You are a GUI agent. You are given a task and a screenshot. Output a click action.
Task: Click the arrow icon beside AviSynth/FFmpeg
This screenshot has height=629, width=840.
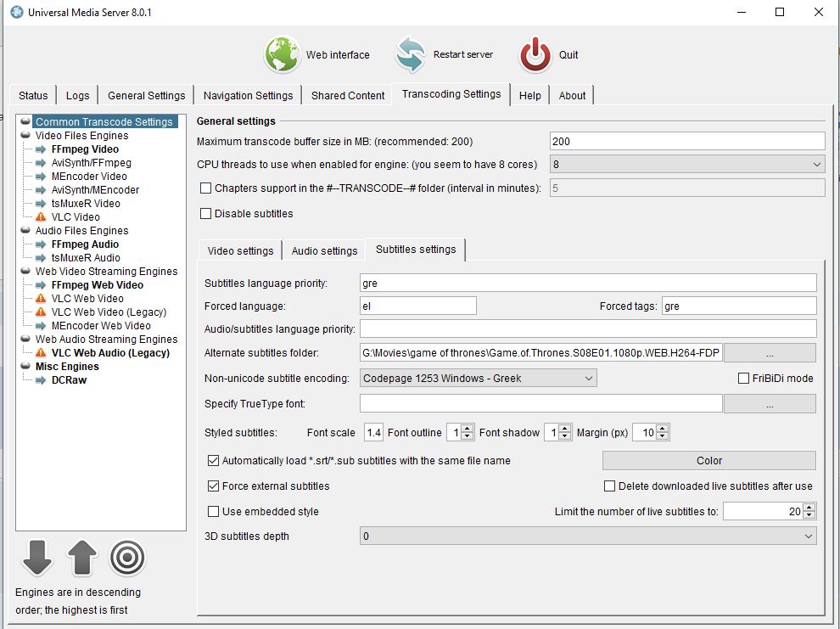point(41,163)
